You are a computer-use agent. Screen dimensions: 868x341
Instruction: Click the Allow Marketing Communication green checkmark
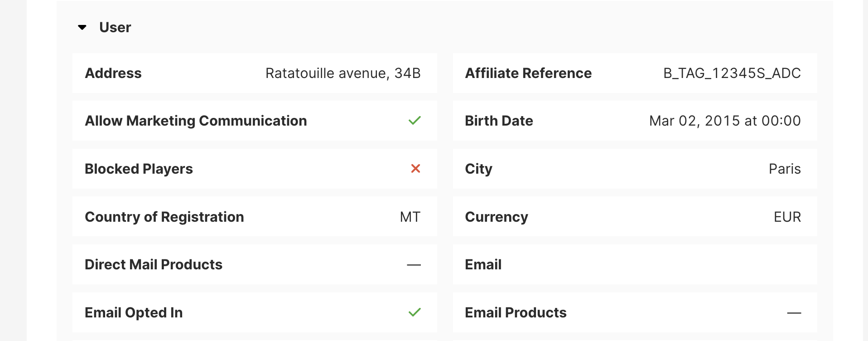coord(415,121)
